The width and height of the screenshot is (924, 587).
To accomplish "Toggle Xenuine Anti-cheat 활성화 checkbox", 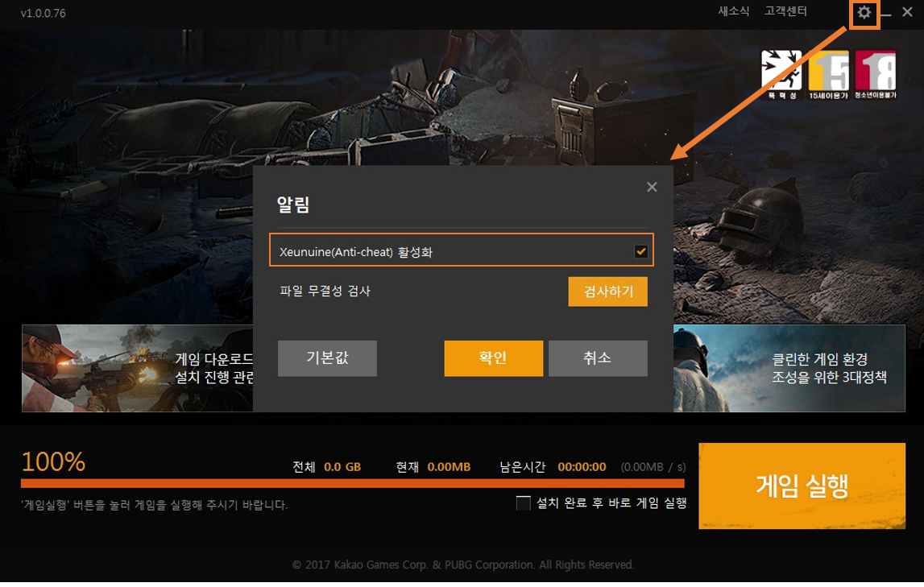I will coord(641,251).
